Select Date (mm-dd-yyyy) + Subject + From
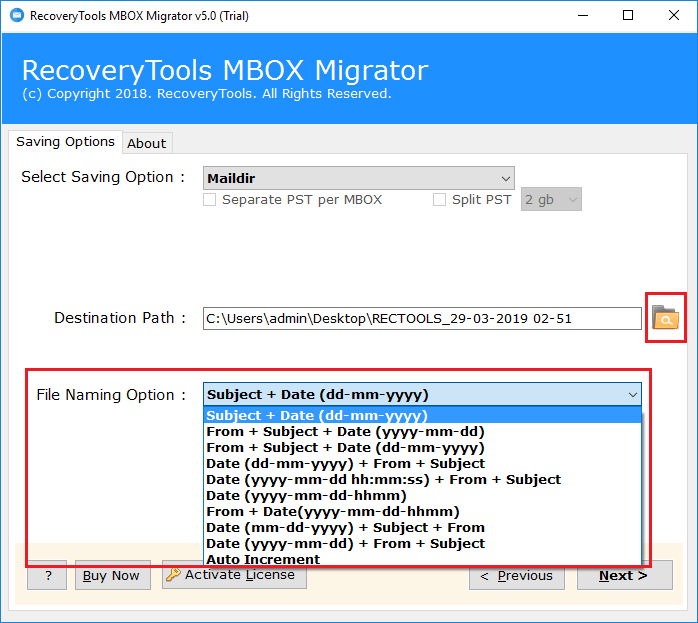 422,527
